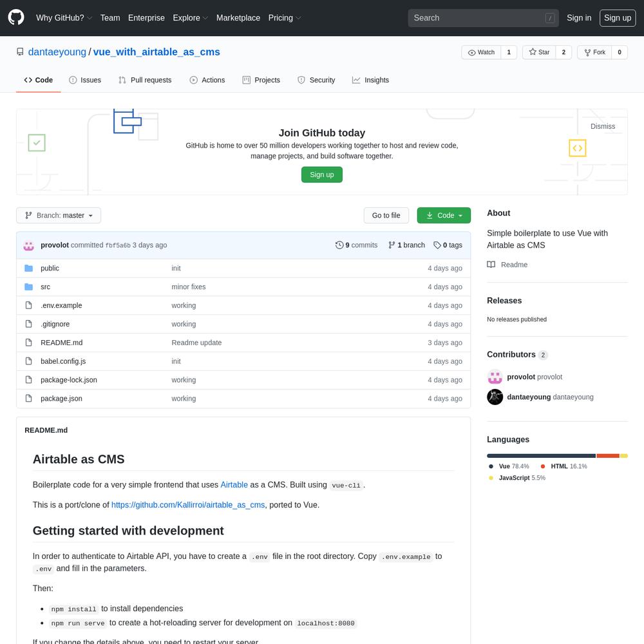Expand the Pricing menu

[285, 18]
